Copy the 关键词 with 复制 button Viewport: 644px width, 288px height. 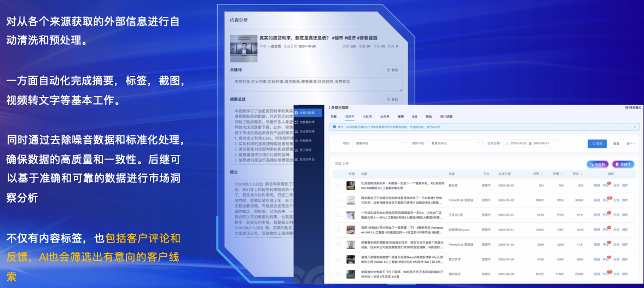coord(392,70)
